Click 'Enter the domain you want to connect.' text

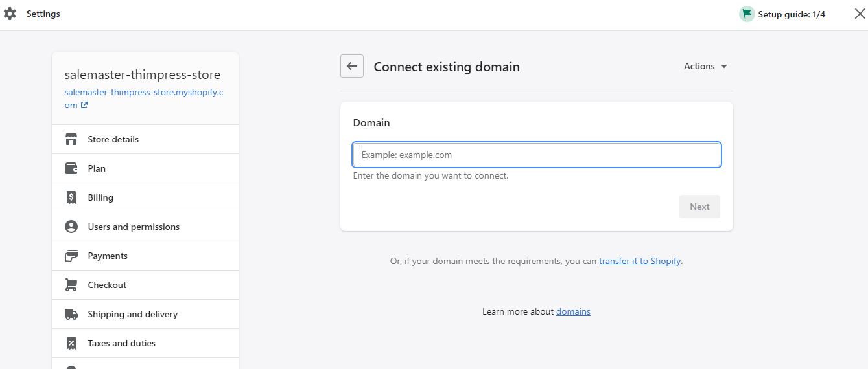pyautogui.click(x=430, y=175)
